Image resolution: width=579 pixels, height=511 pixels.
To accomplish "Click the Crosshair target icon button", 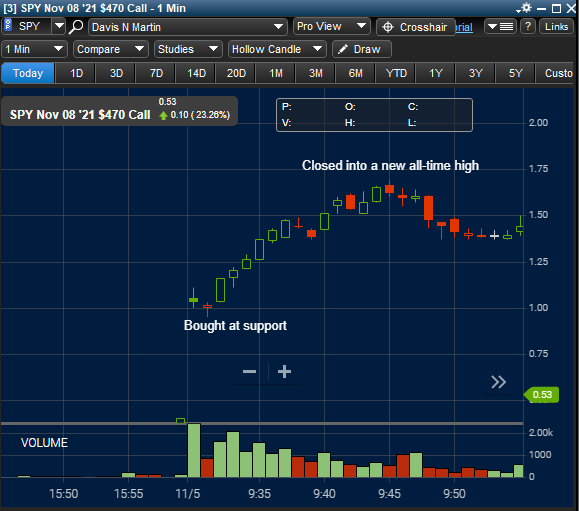I will point(415,27).
